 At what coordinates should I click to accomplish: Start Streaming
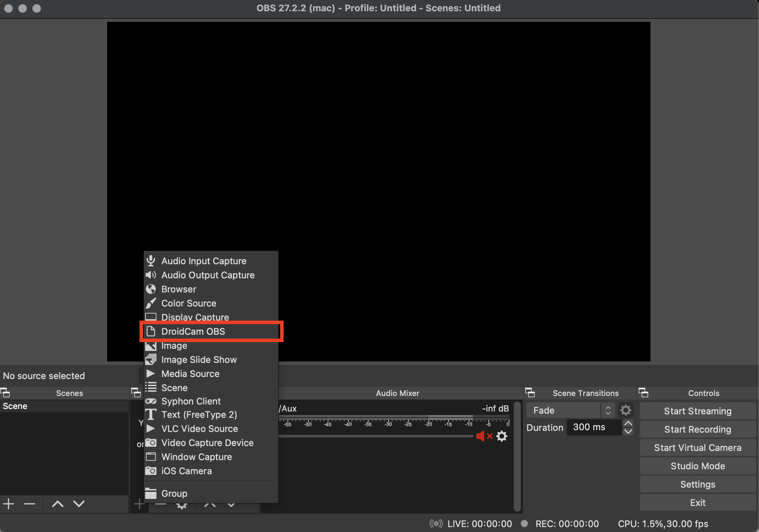tap(697, 411)
